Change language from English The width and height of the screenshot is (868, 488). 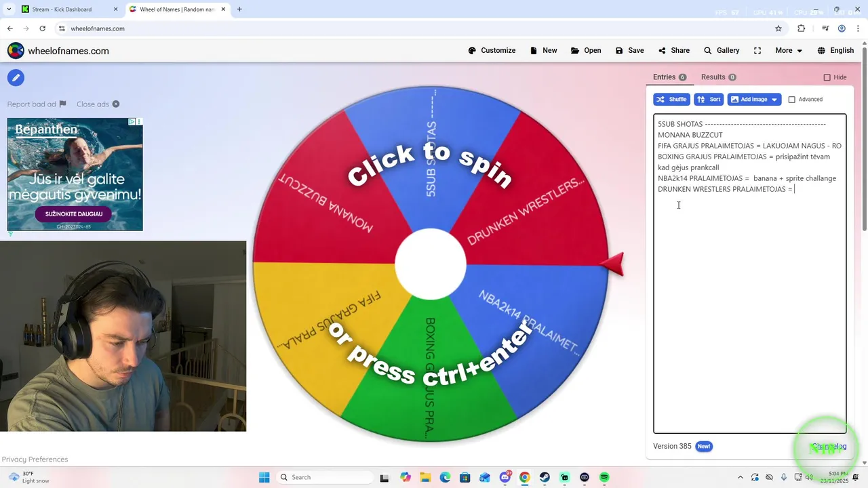tap(835, 51)
